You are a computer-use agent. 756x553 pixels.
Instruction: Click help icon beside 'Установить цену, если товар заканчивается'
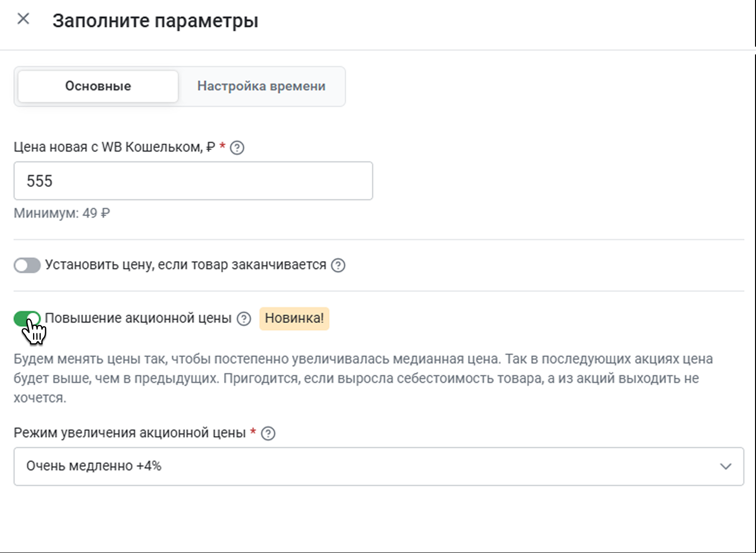point(338,265)
